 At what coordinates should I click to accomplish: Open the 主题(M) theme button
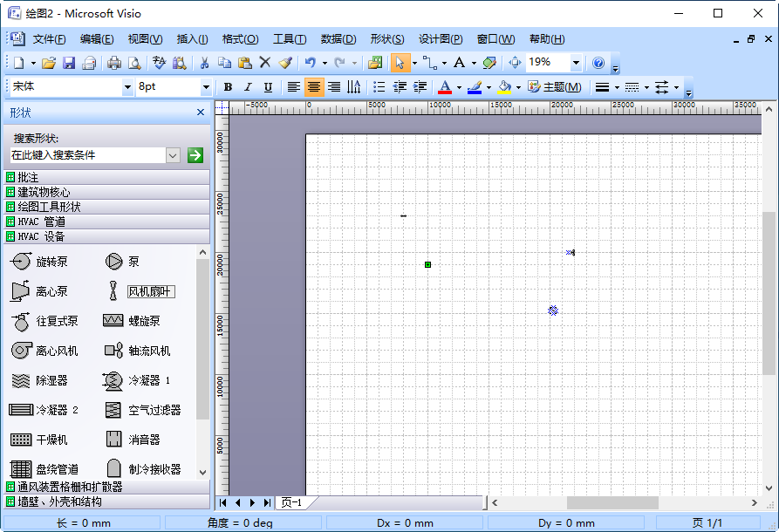[555, 87]
